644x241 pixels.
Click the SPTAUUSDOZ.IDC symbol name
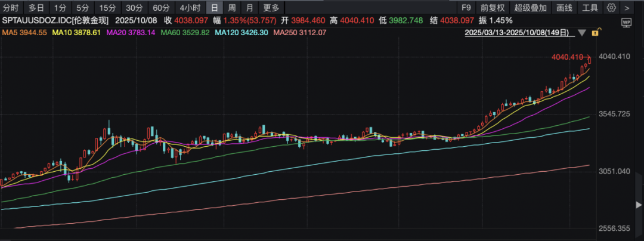click(x=37, y=20)
